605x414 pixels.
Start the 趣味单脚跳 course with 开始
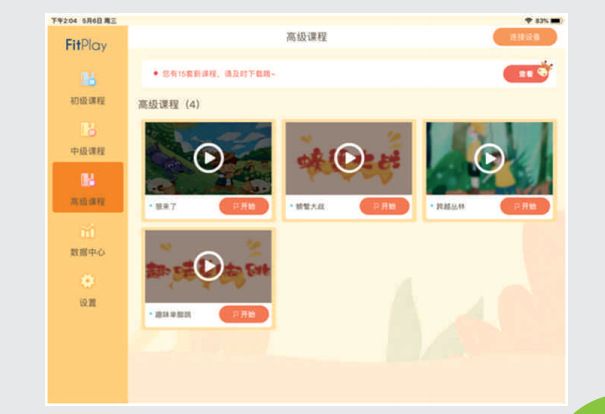coord(244,314)
